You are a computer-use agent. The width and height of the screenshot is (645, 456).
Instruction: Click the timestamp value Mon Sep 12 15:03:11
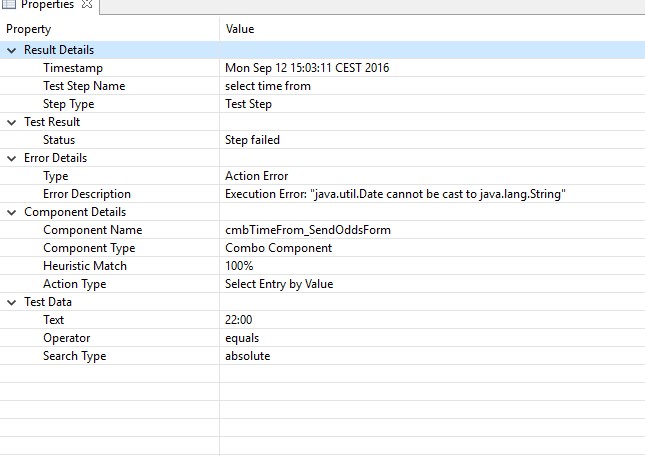(307, 67)
